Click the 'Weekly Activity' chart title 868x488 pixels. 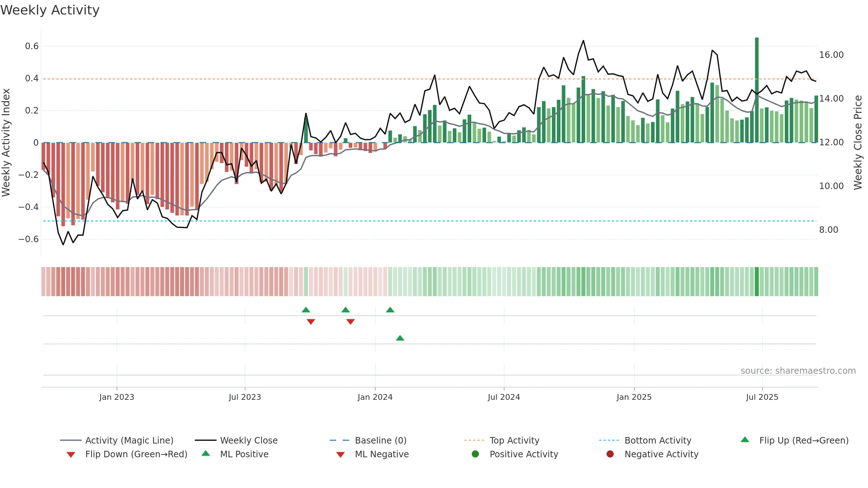coord(50,10)
